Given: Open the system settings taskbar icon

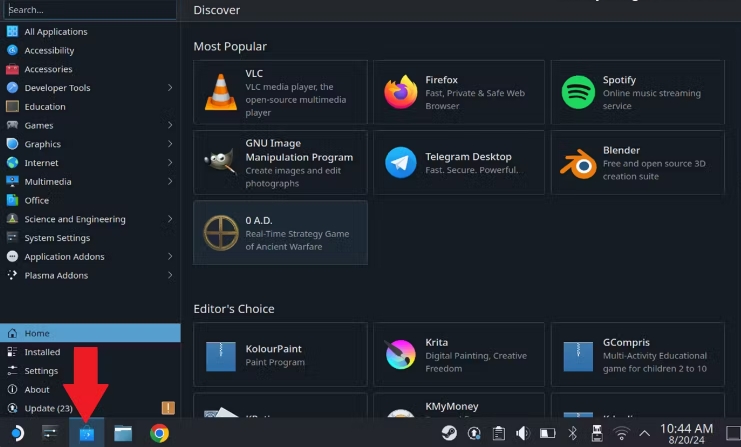Looking at the screenshot, I should click(x=50, y=433).
